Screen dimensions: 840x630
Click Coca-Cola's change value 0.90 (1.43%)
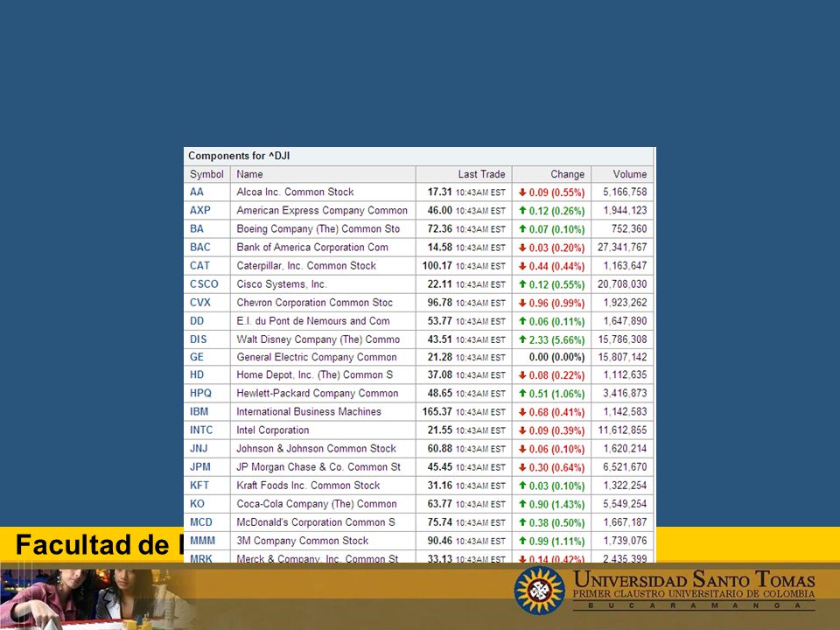click(556, 504)
